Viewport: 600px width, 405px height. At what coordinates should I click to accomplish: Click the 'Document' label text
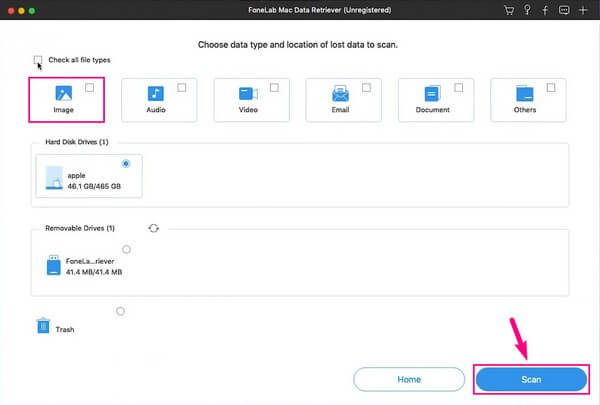(x=432, y=110)
